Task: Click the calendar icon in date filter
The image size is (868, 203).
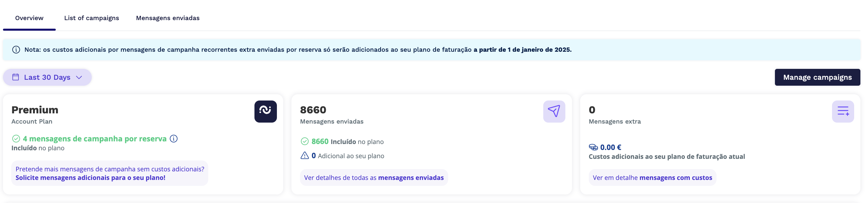Action: [16, 77]
